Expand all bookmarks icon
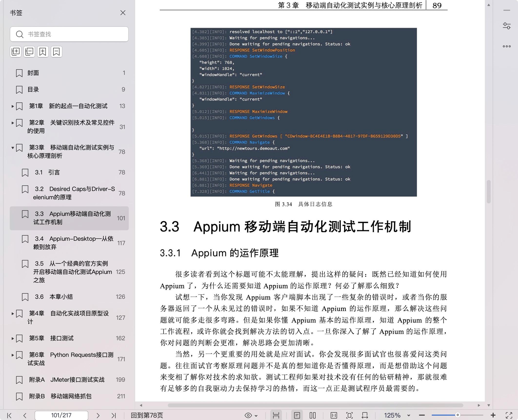518x420 pixels. (16, 52)
